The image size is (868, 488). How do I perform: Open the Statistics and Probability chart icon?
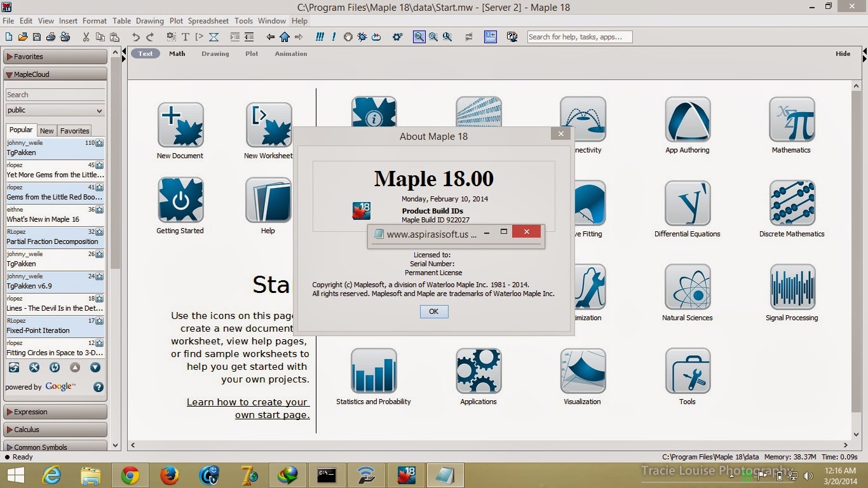(374, 371)
